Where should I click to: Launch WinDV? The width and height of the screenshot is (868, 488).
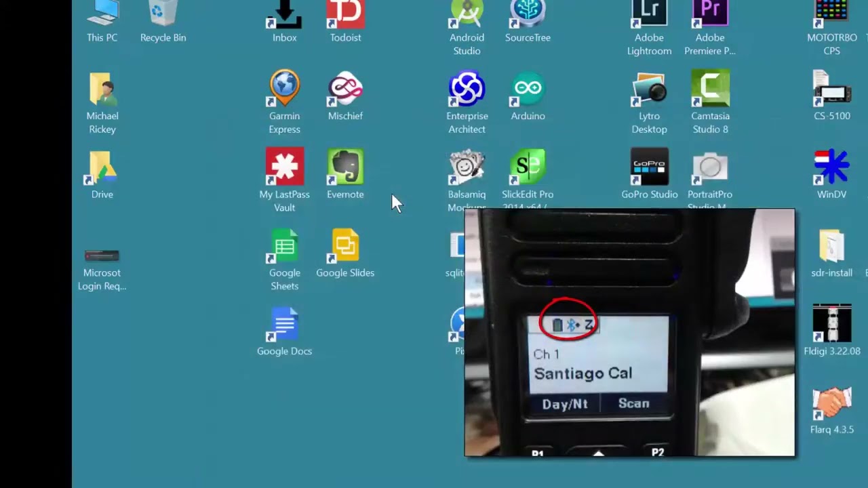(x=831, y=175)
